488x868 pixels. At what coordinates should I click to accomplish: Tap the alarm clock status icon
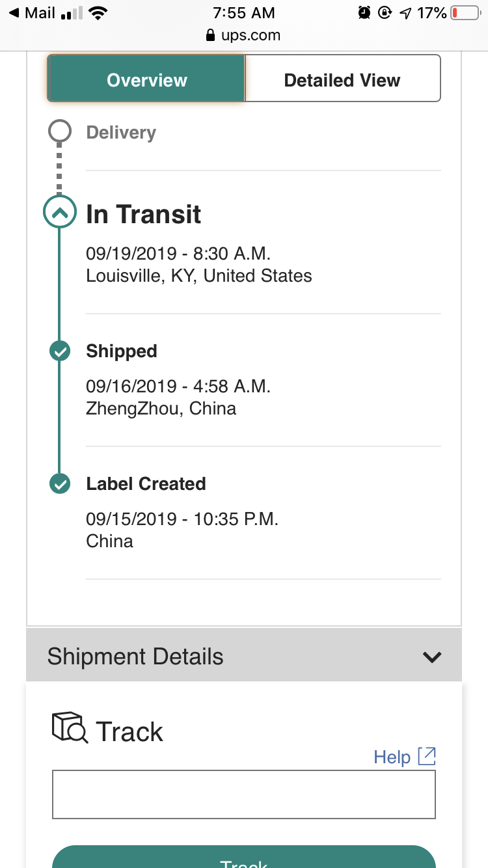click(364, 12)
